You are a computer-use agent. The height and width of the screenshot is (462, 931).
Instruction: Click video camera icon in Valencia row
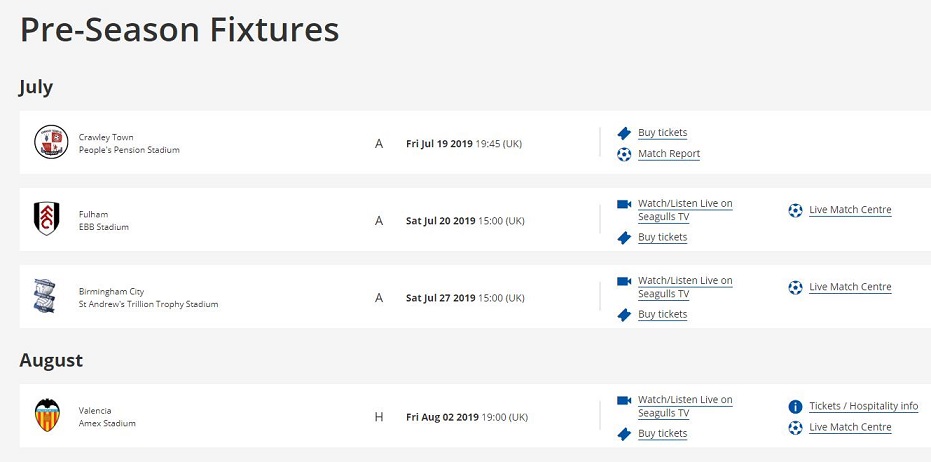click(623, 401)
